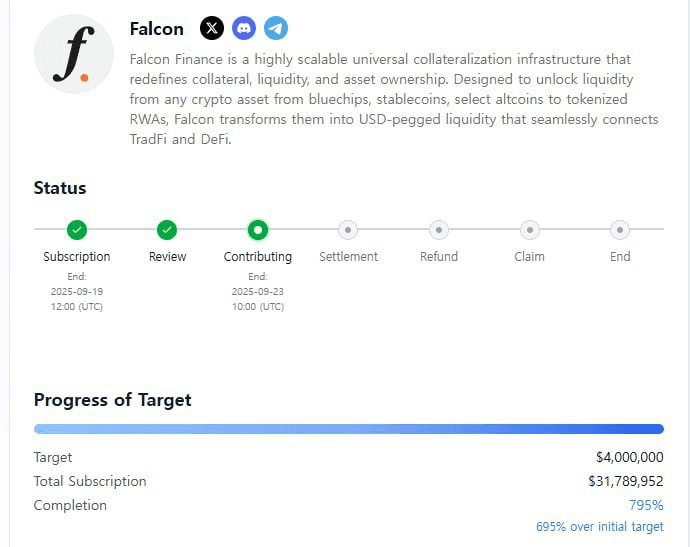
Task: Click the Falcon project logo
Action: pos(74,54)
